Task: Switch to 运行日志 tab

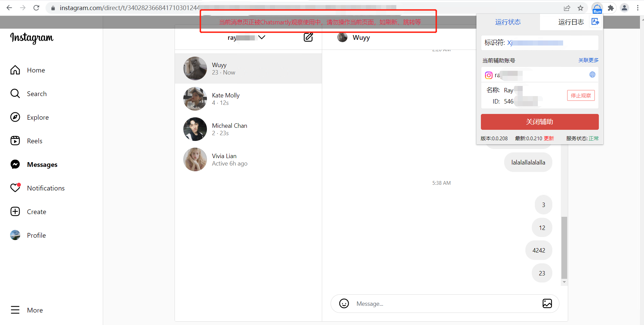Action: 571,22
